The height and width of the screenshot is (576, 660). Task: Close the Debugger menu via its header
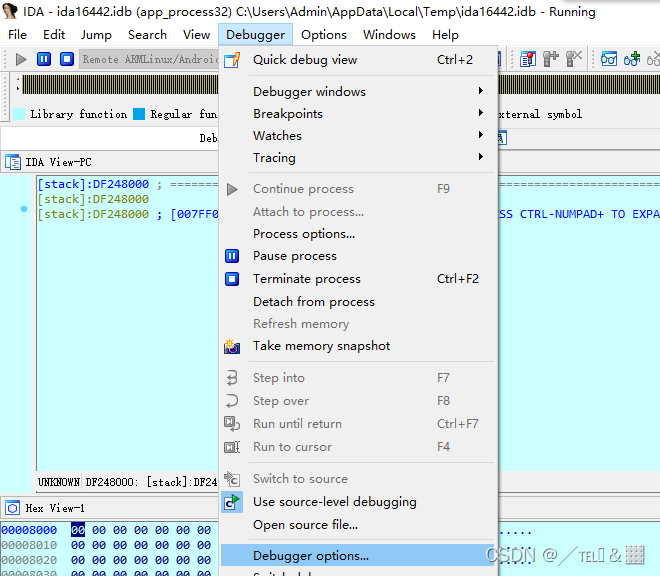point(255,35)
